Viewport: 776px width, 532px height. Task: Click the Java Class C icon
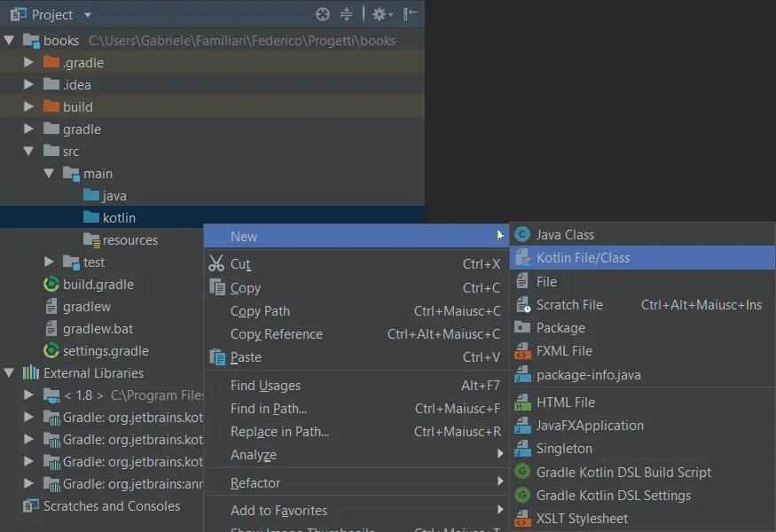pos(522,234)
